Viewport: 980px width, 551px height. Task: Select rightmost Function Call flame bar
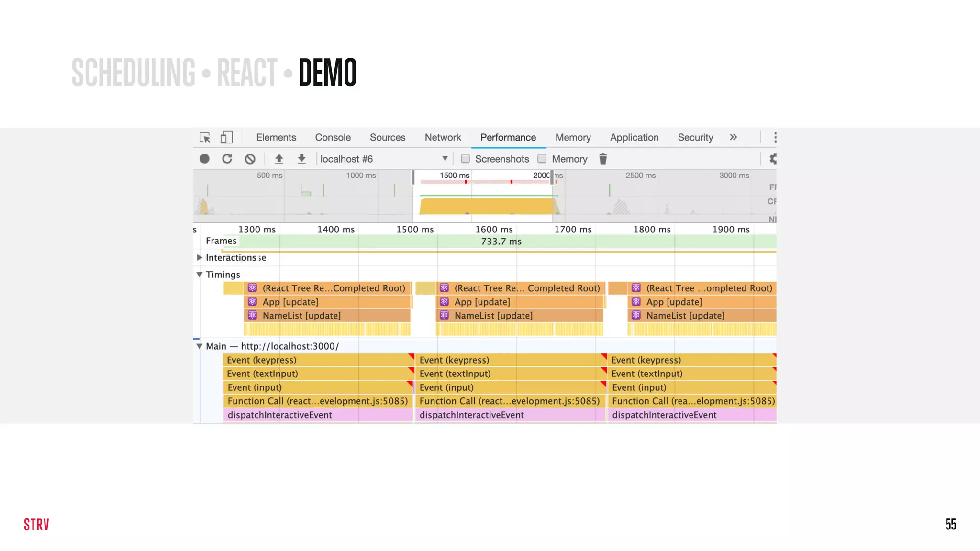(692, 401)
